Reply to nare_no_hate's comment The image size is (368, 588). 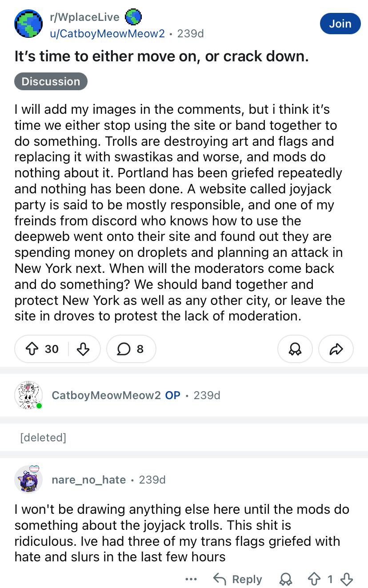[237, 579]
